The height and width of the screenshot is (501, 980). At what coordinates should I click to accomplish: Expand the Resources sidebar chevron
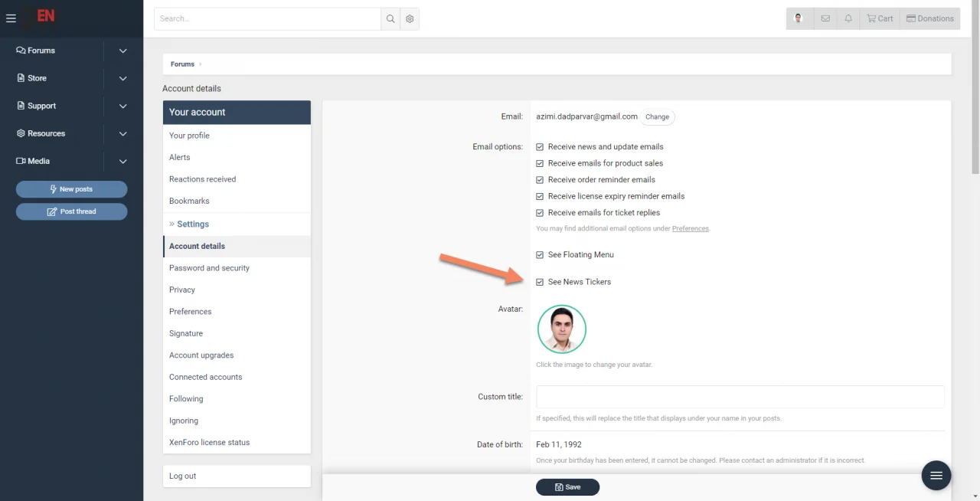click(x=123, y=133)
